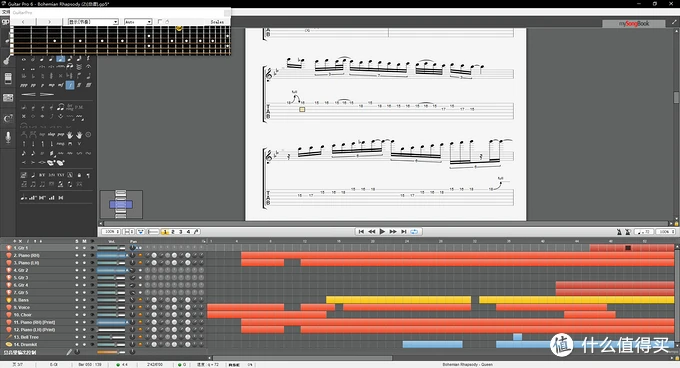
Task: Open the microphone lyrics panel in sidebar
Action: 8,137
